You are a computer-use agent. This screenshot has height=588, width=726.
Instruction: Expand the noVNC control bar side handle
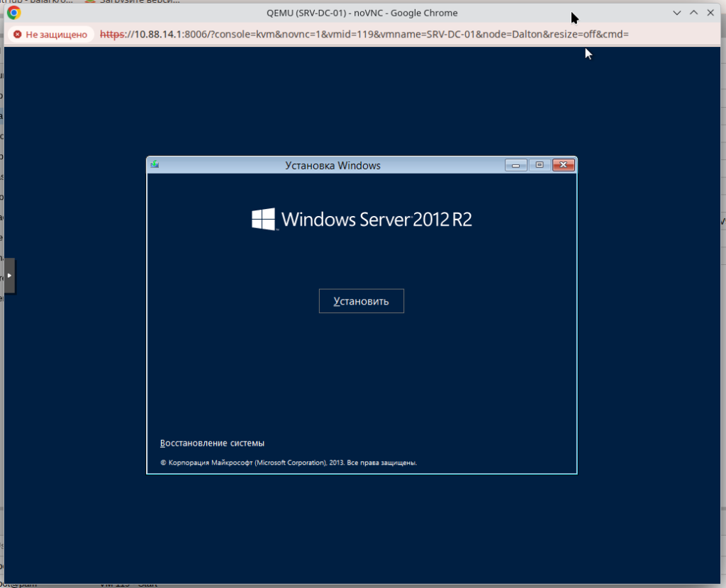(9, 275)
